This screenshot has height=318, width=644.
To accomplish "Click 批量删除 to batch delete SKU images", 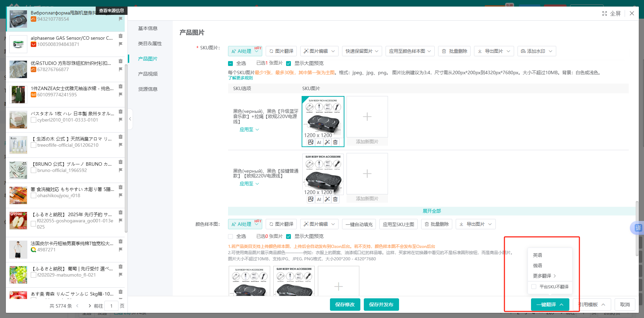I will (454, 51).
